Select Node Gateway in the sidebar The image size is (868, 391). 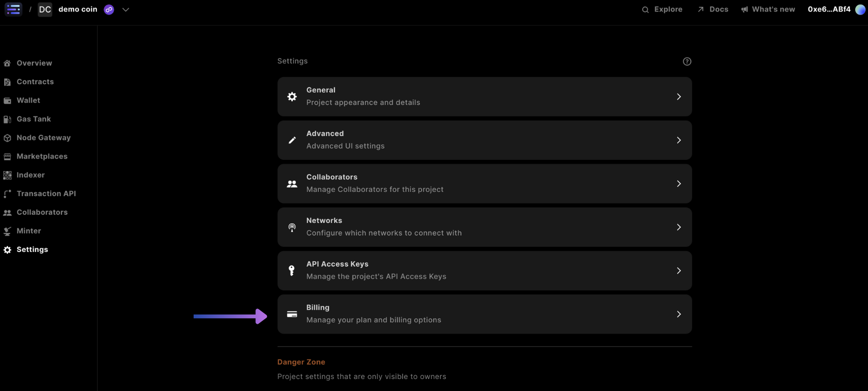tap(43, 138)
